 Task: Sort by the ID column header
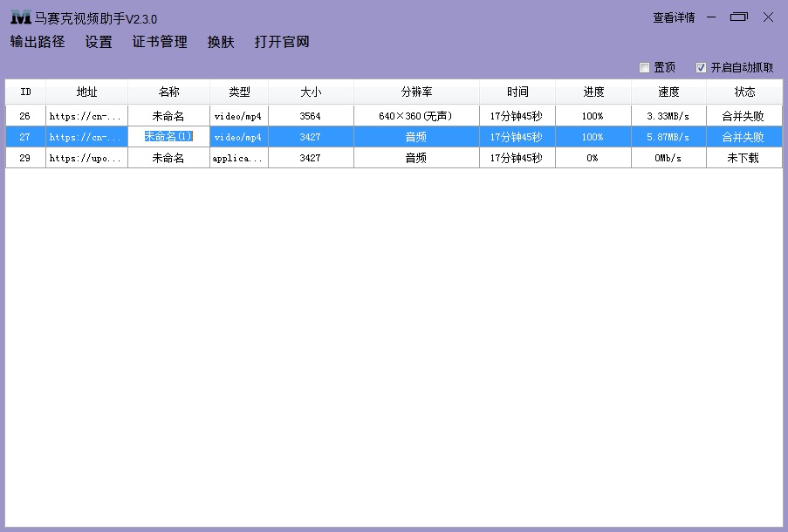click(25, 92)
